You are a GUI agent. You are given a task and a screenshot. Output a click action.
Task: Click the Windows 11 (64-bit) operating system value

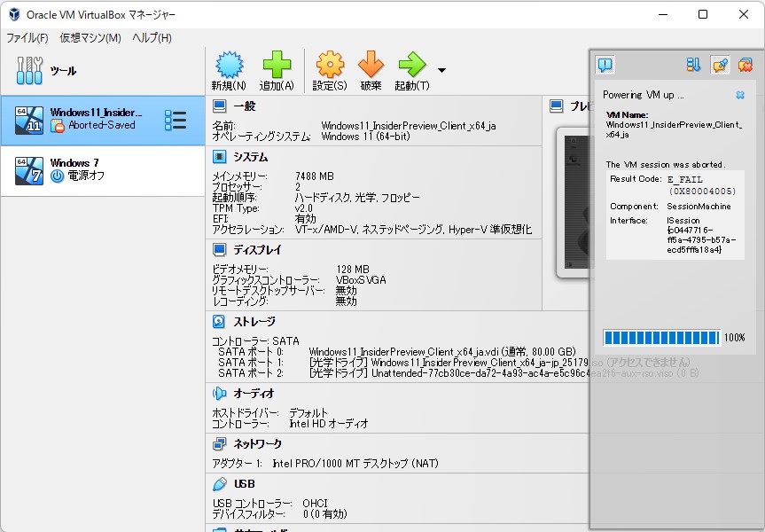365,137
